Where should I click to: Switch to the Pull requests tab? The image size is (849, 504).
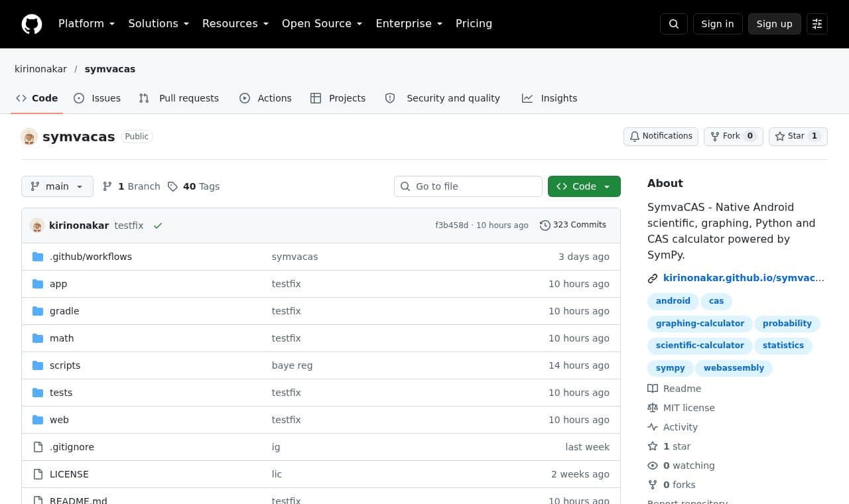click(179, 98)
